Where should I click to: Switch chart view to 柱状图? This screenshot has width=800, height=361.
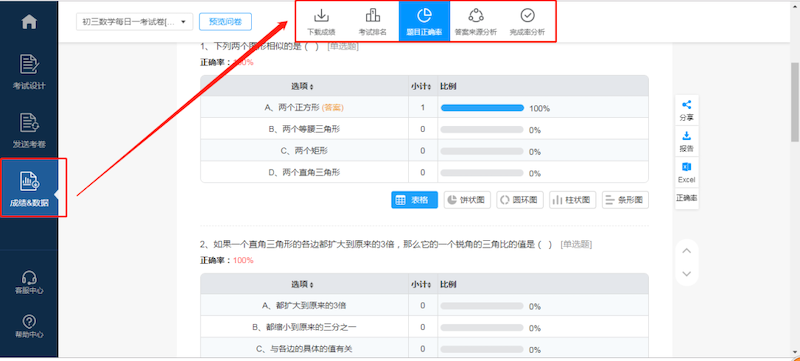click(x=572, y=200)
